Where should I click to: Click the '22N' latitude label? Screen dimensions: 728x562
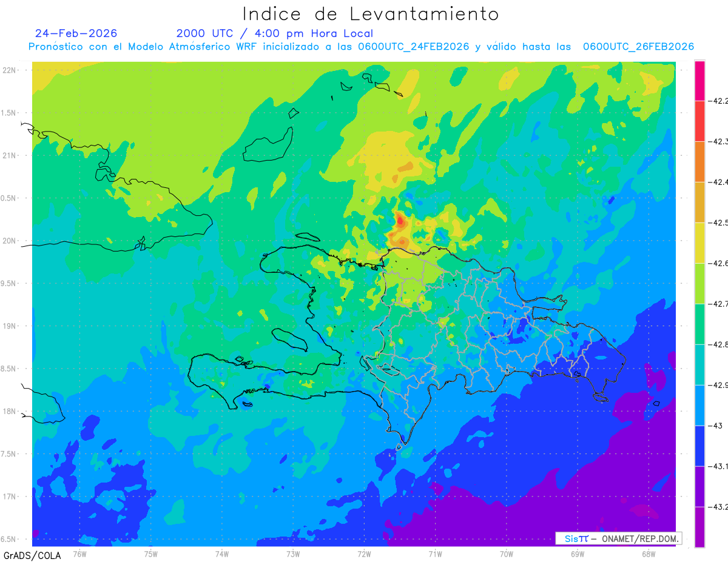click(x=8, y=70)
